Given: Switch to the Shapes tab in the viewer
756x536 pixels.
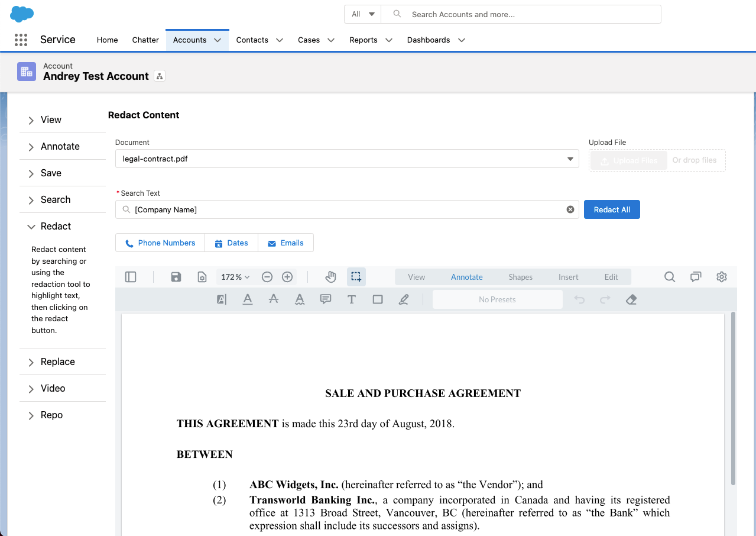Looking at the screenshot, I should click(520, 276).
